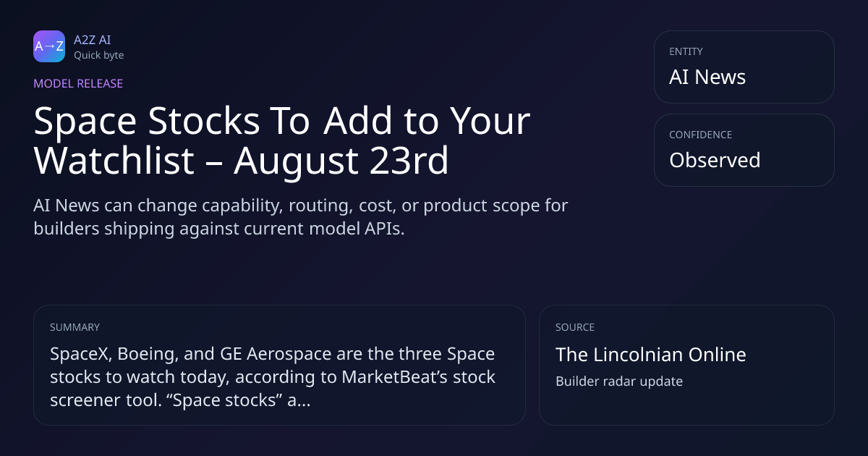Screen dimensions: 868x456
Task: Open the MODEL RELEASE category tag
Action: click(78, 83)
